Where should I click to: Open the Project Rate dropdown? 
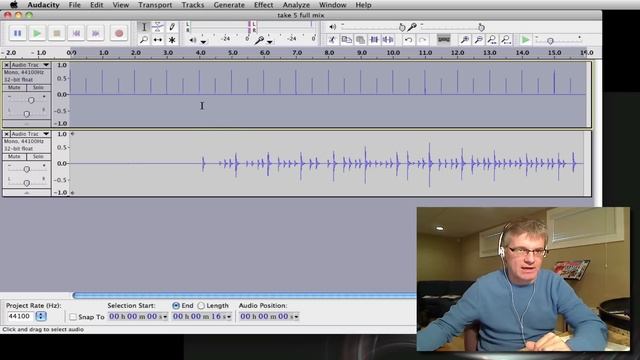pyautogui.click(x=41, y=316)
